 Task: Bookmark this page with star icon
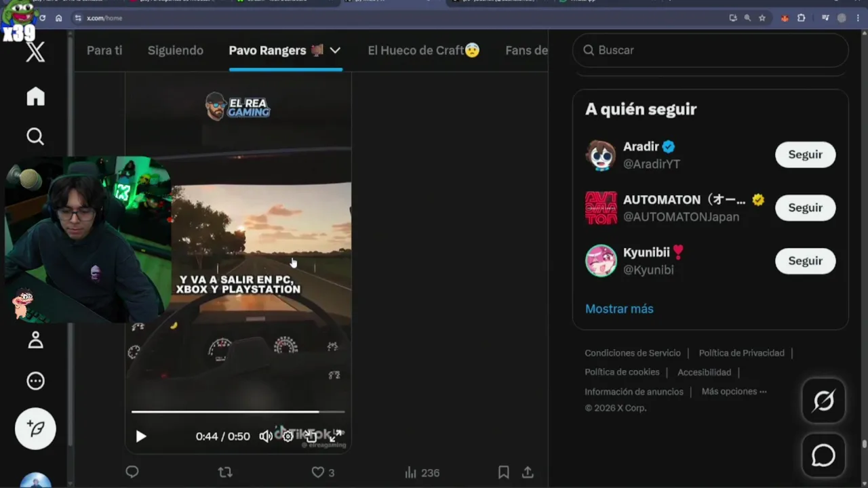click(x=762, y=18)
